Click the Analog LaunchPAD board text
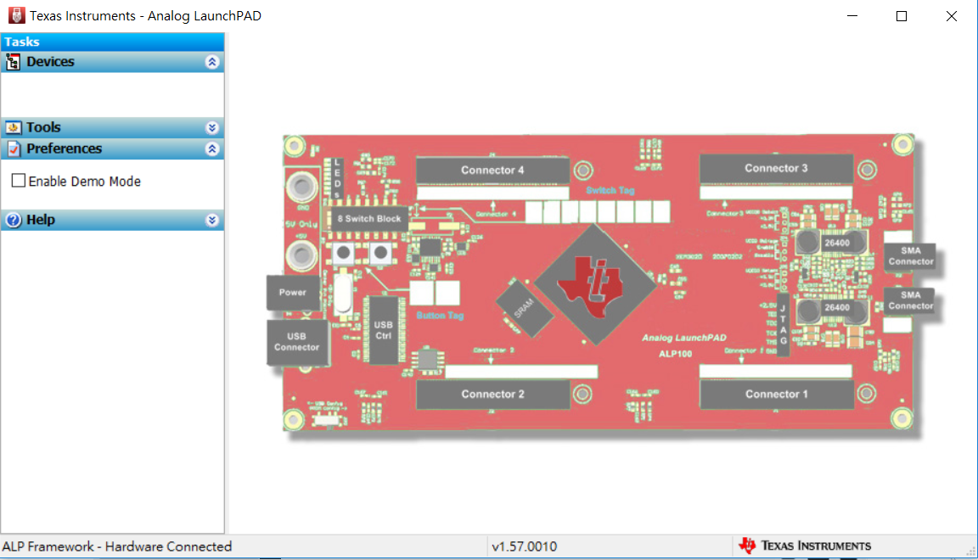 (683, 338)
